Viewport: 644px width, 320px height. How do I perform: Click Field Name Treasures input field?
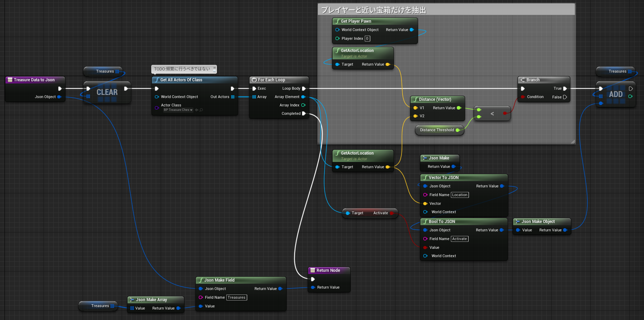click(x=237, y=297)
